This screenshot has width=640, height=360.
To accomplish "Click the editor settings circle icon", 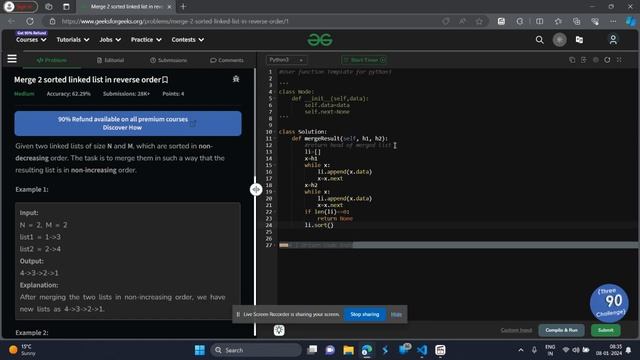I will [596, 60].
